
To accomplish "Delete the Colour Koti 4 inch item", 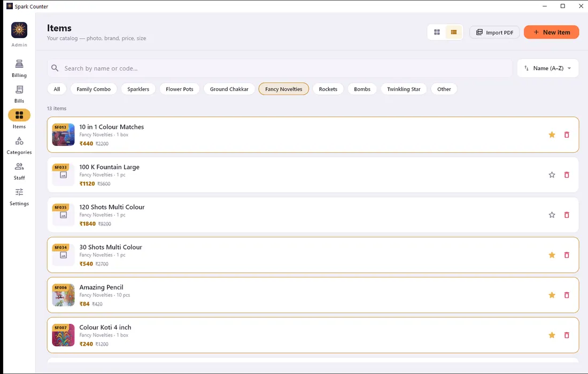I will (x=567, y=335).
